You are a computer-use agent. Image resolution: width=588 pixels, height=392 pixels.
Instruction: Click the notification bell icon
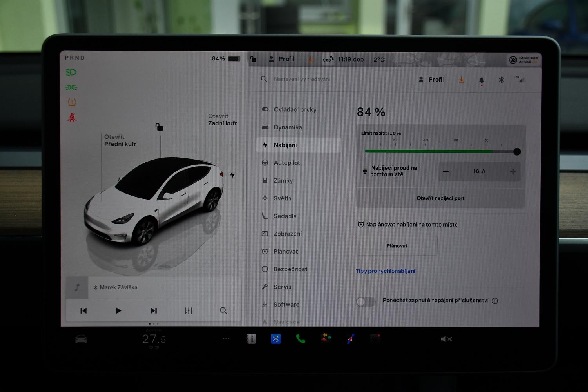pyautogui.click(x=481, y=80)
